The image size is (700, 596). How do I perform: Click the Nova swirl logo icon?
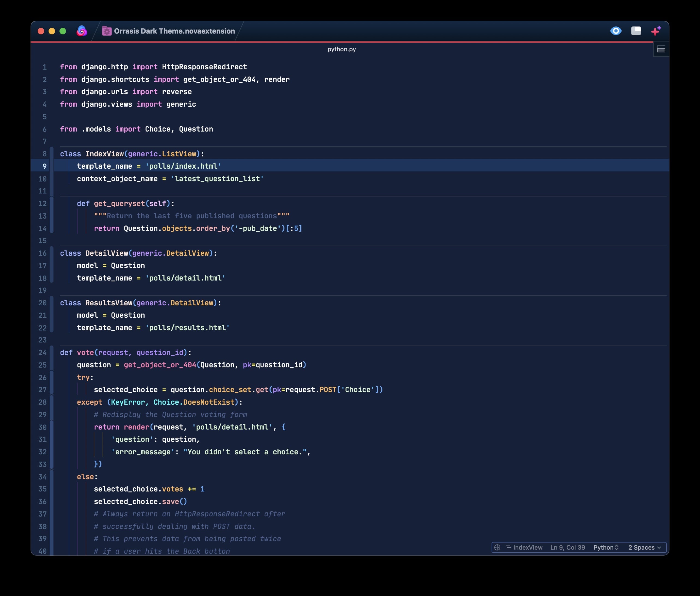pyautogui.click(x=82, y=31)
